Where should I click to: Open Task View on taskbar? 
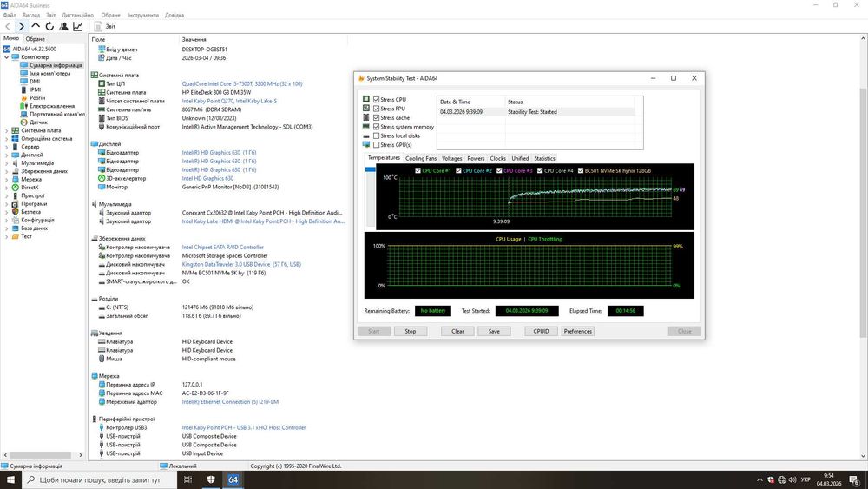187,479
